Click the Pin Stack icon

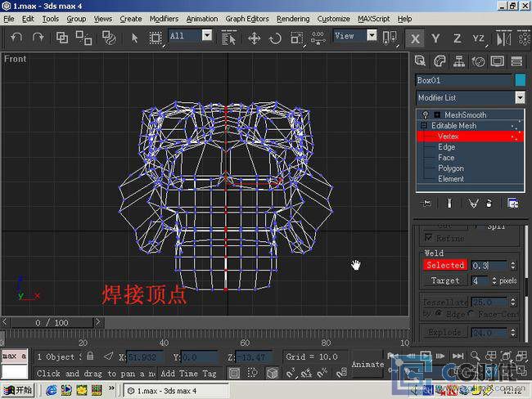(426, 203)
